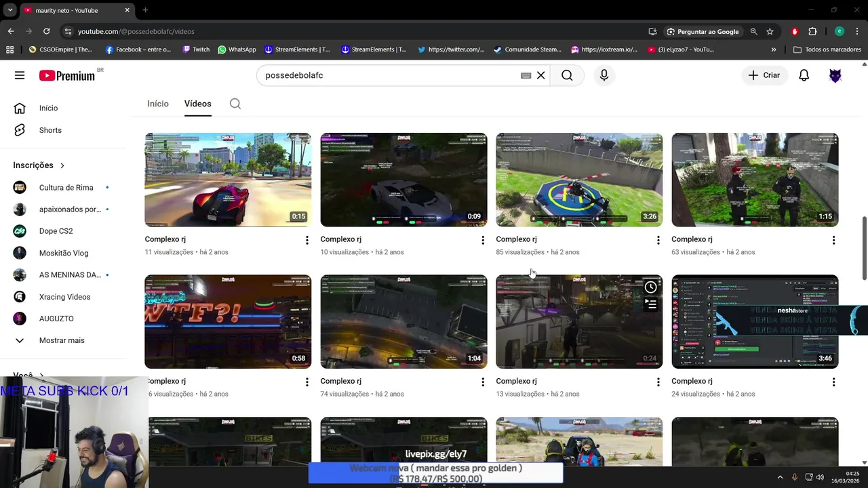This screenshot has width=868, height=488.
Task: Open the browser extensions puzzle icon
Action: [x=812, y=31]
